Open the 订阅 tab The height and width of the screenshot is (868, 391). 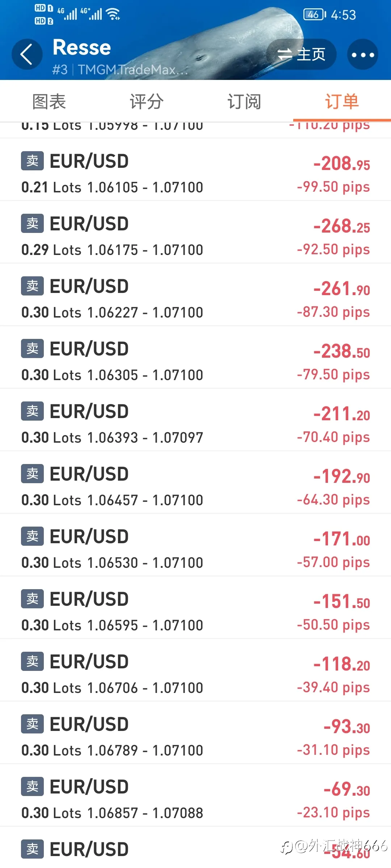(x=244, y=101)
